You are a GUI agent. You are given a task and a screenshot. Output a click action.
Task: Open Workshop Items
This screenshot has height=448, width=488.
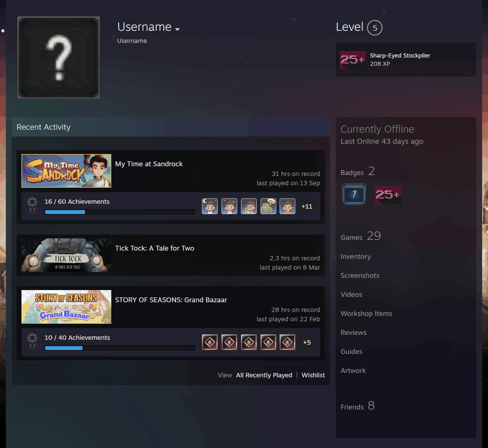pos(366,314)
